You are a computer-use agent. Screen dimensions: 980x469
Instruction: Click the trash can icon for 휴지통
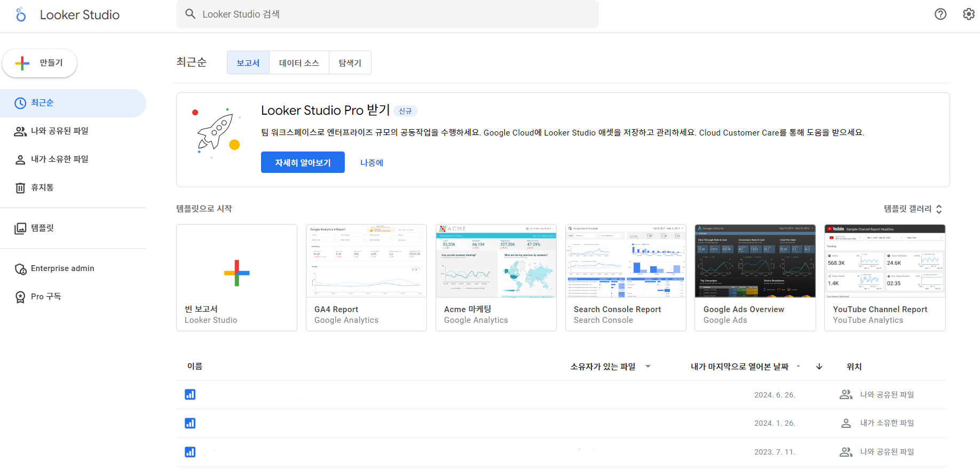20,188
